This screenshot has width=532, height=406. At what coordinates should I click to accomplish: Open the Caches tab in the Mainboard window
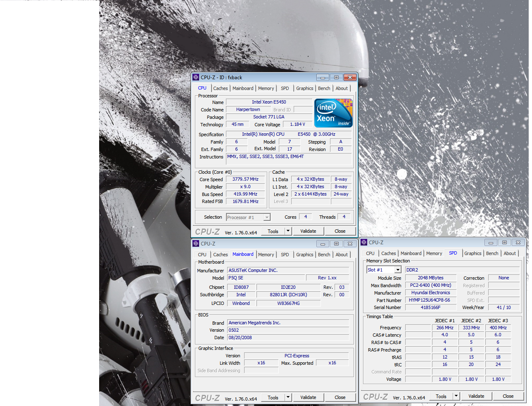tap(220, 255)
